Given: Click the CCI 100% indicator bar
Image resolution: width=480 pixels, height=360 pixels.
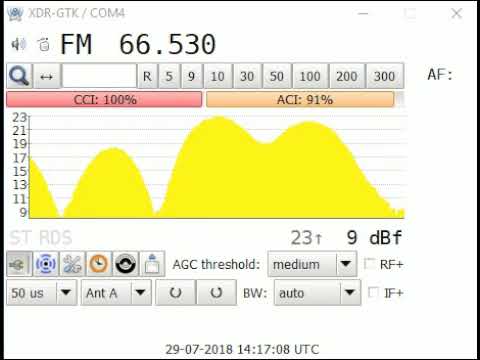Looking at the screenshot, I should click(x=104, y=99).
